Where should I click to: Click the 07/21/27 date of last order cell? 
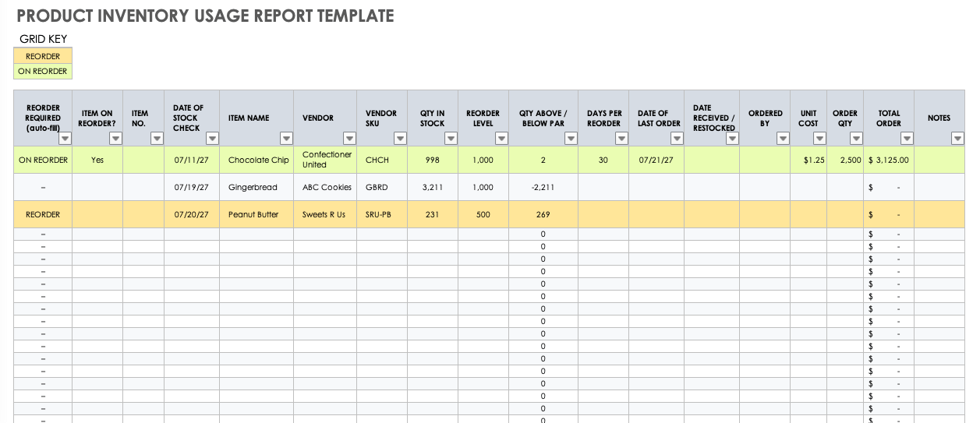coord(656,160)
